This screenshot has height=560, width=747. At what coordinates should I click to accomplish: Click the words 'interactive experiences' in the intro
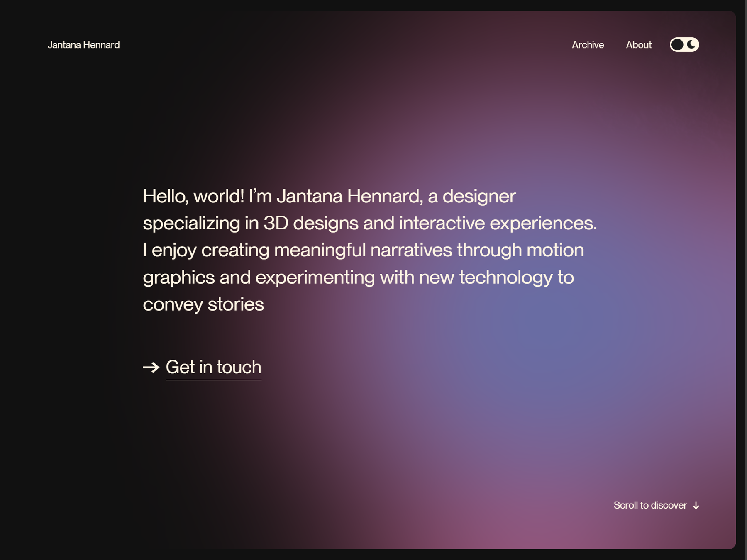(497, 223)
